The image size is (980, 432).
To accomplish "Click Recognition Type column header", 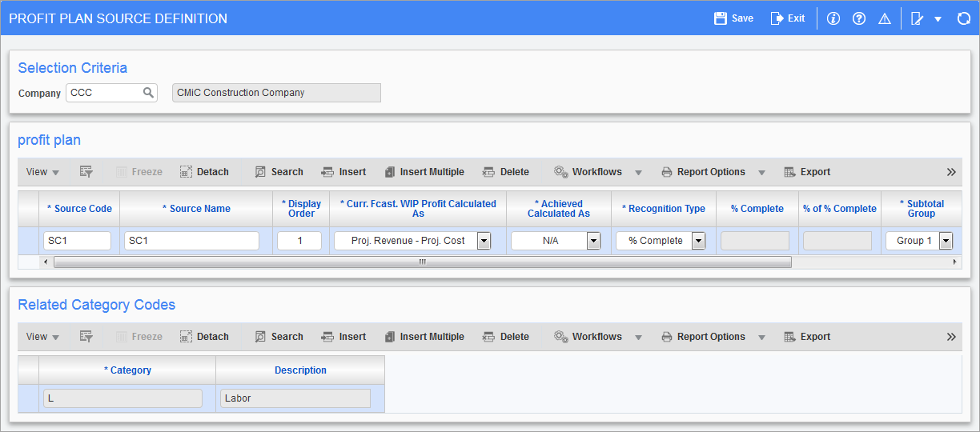I will 664,209.
